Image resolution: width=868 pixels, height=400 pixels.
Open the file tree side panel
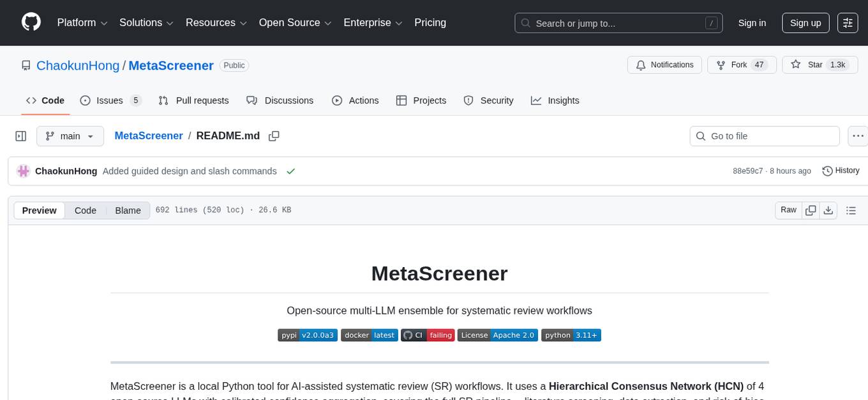pos(20,135)
